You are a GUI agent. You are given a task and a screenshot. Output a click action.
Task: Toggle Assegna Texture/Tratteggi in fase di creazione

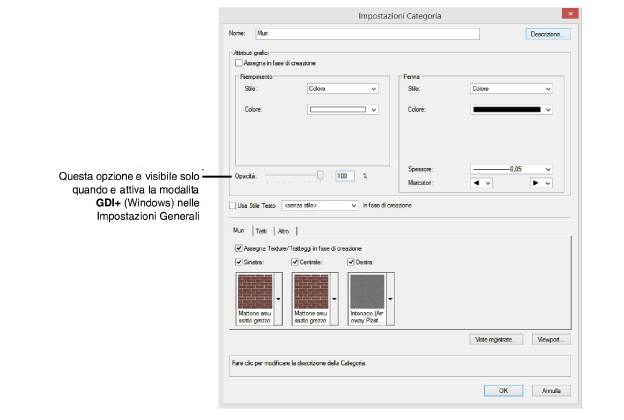coord(239,248)
